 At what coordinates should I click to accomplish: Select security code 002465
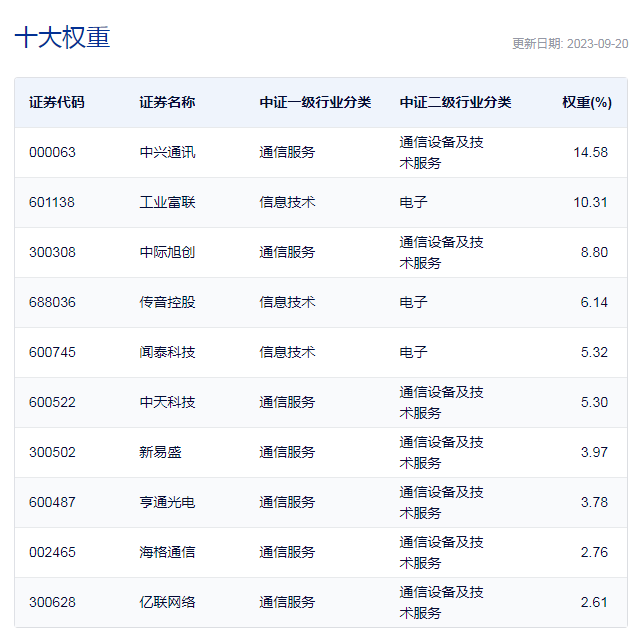(52, 553)
